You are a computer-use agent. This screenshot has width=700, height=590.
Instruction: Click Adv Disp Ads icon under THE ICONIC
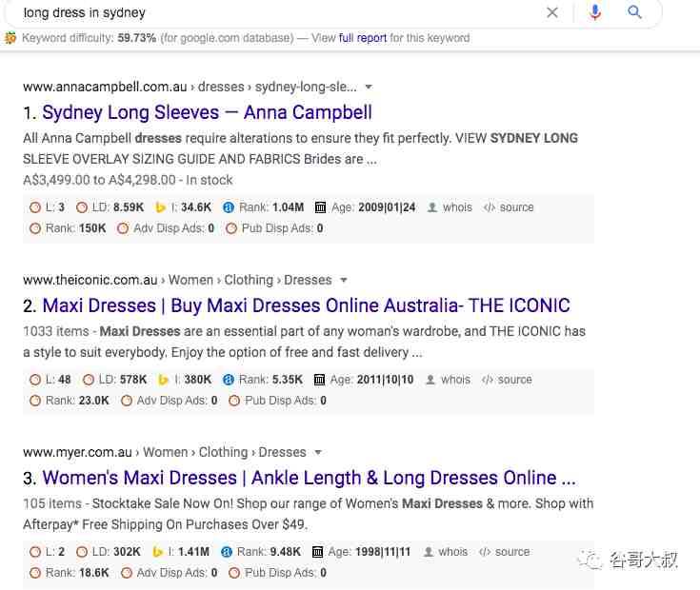point(127,401)
